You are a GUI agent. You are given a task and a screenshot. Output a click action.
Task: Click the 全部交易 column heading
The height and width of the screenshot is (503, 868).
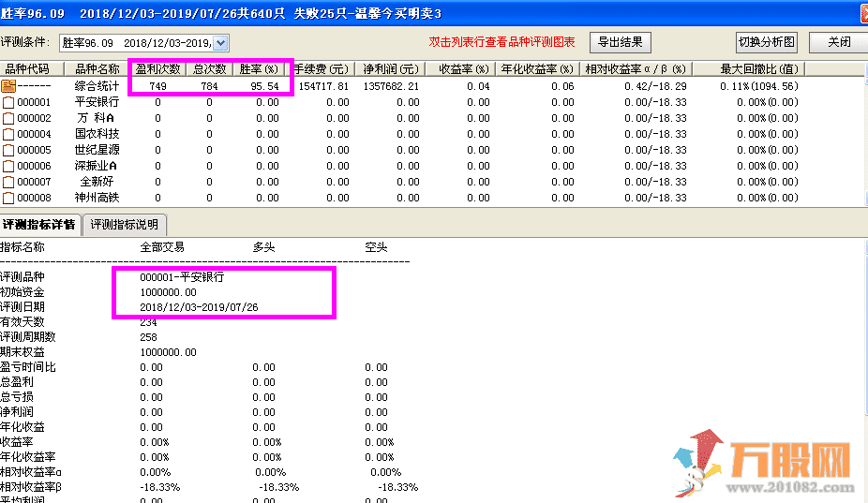(162, 247)
